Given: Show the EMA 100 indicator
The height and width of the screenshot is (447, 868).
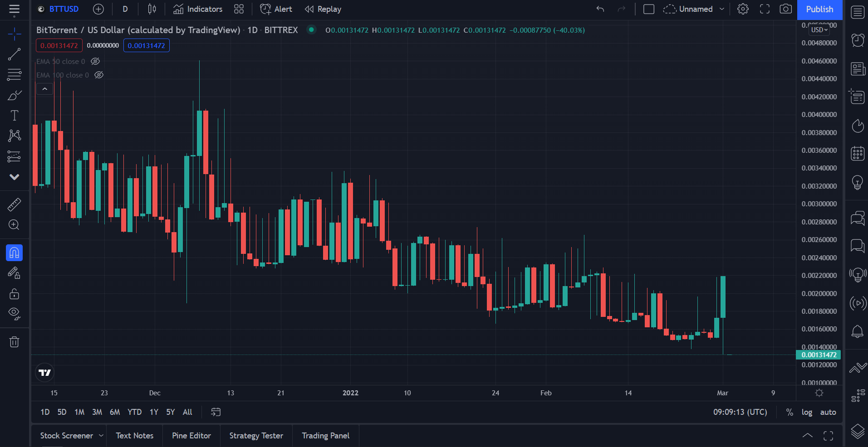Looking at the screenshot, I should coord(99,75).
